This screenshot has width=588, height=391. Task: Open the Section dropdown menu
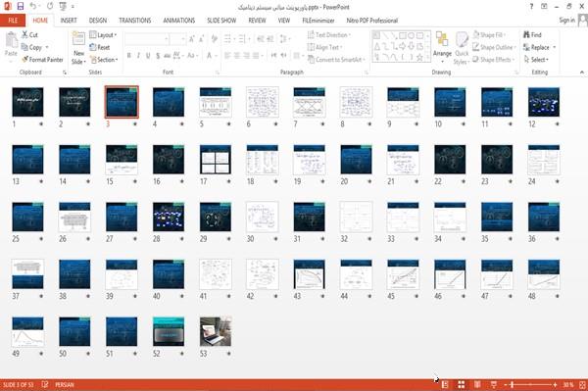pos(104,60)
